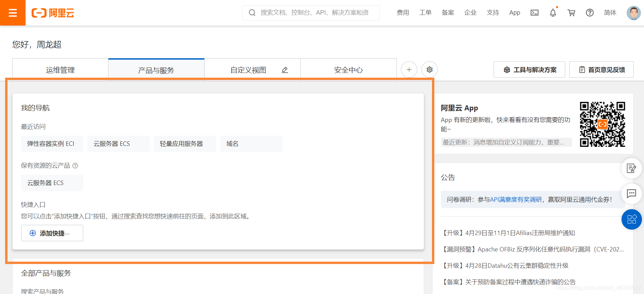
Task: Select the 产品与服务 tab
Action: tap(156, 70)
